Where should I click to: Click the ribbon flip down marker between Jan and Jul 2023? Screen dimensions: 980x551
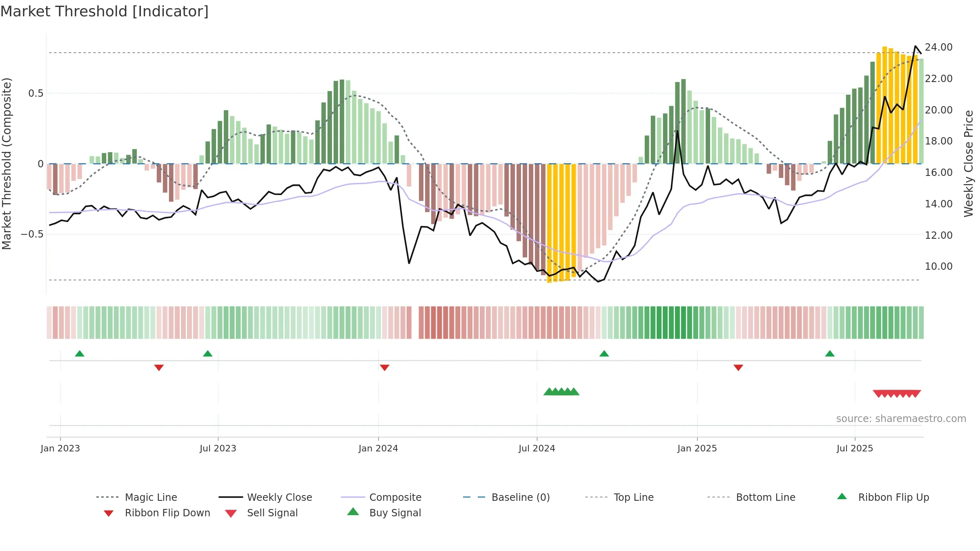pyautogui.click(x=159, y=368)
